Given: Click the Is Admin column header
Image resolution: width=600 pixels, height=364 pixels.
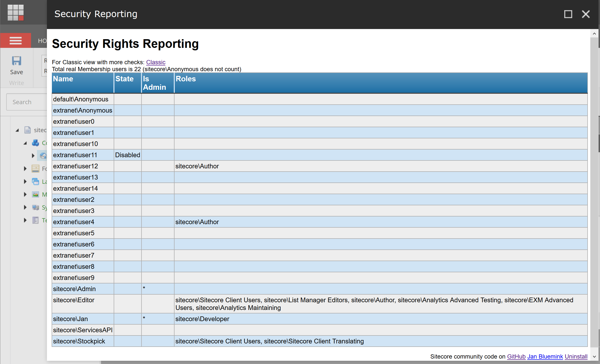Looking at the screenshot, I should point(158,83).
